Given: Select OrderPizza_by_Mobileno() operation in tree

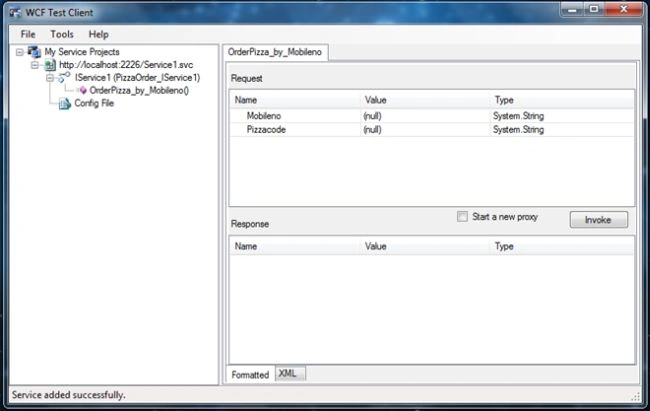Looking at the screenshot, I should pos(139,90).
